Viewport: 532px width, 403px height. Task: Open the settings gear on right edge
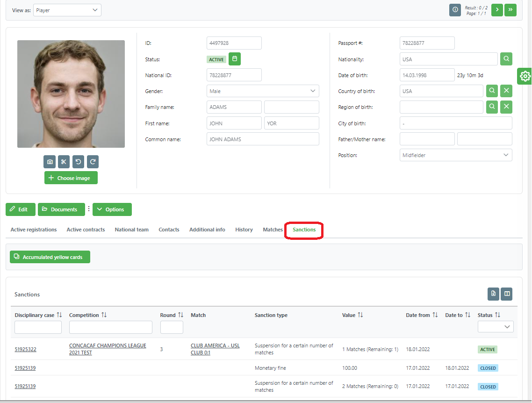(x=525, y=76)
